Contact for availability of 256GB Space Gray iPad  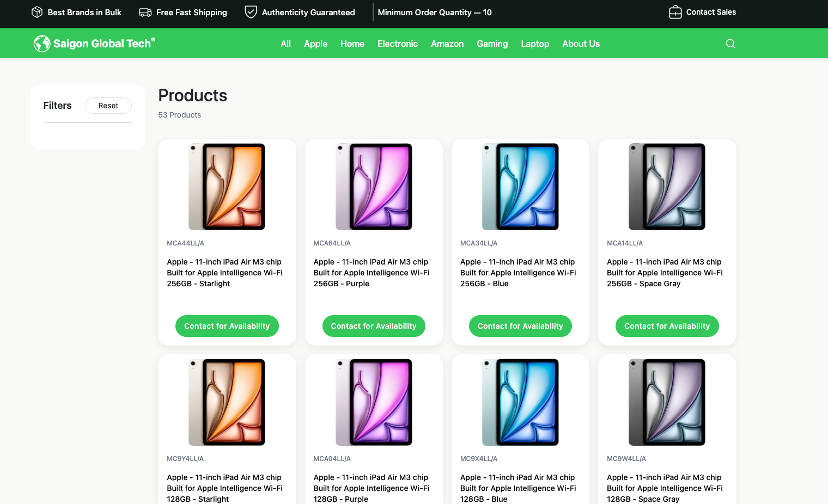667,326
